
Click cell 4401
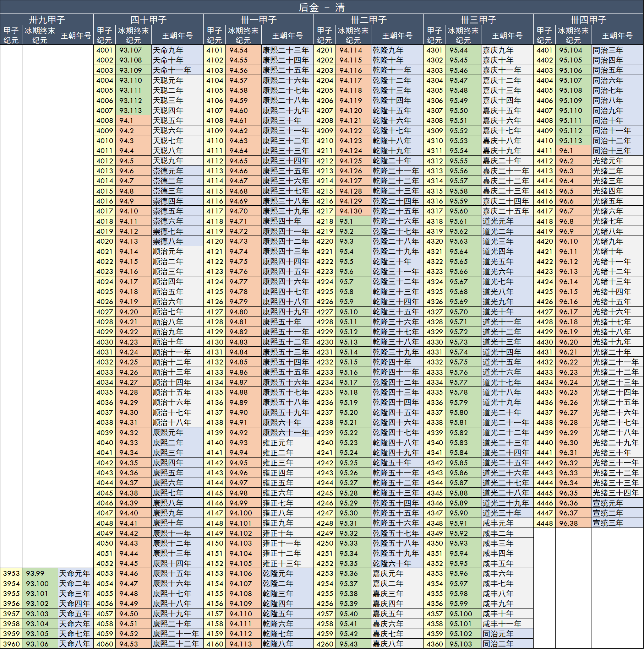pyautogui.click(x=545, y=50)
